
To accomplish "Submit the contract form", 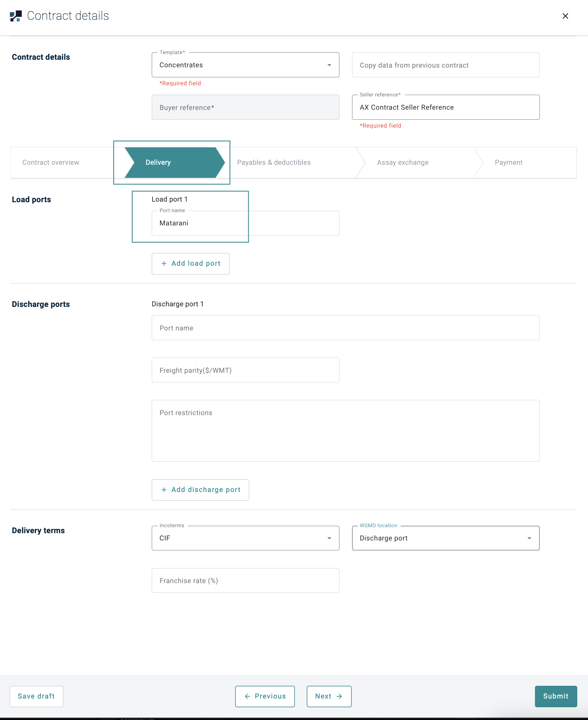I will [x=556, y=696].
